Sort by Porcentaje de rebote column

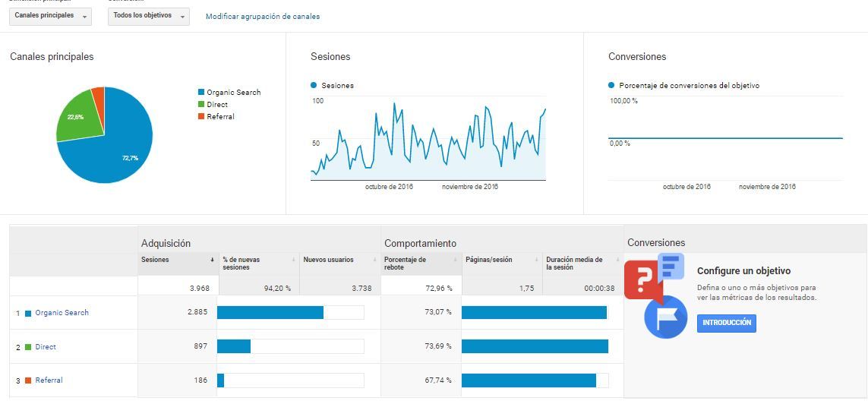421,264
